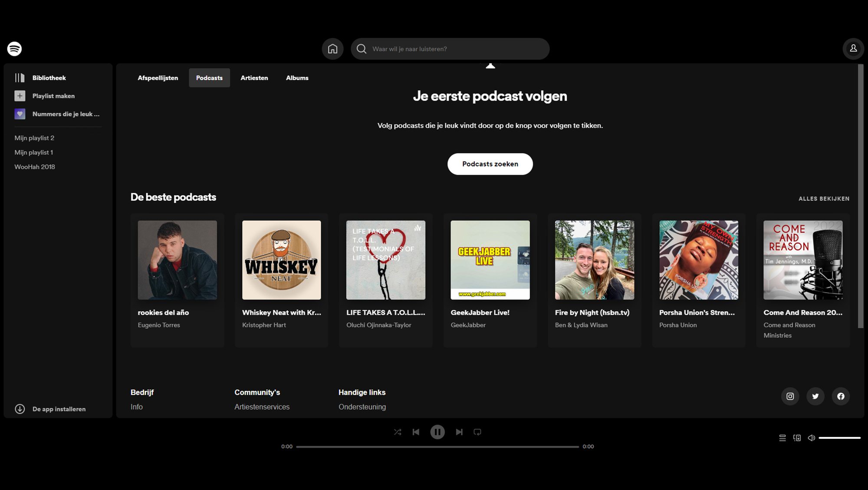The height and width of the screenshot is (490, 868).
Task: Click the search input field
Action: (x=450, y=49)
